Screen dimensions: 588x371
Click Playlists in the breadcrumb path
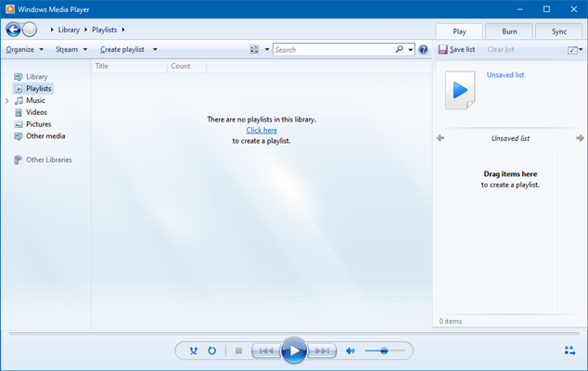[x=104, y=30]
